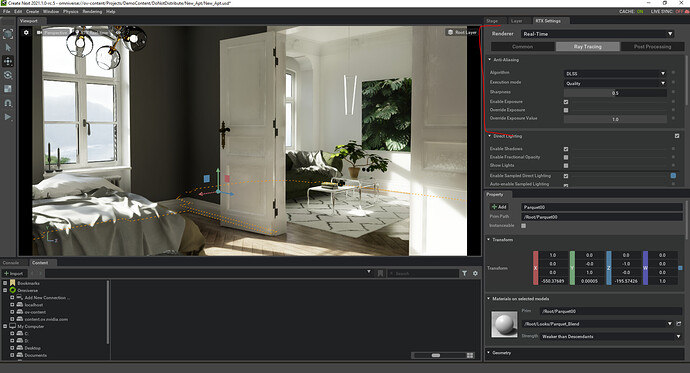The width and height of the screenshot is (690, 373).
Task: Expand the My Computer tree node
Action: pos(5,326)
